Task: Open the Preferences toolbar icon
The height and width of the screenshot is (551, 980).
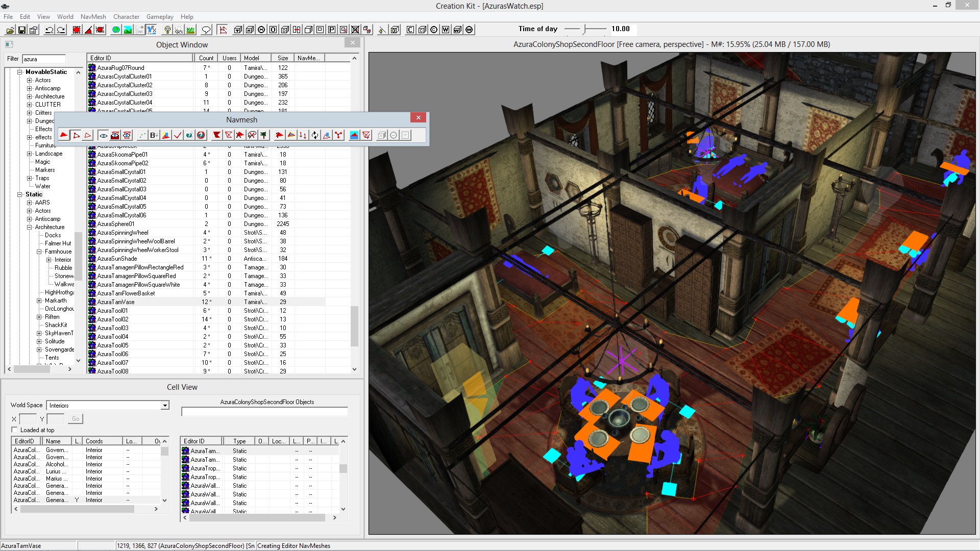Action: coord(34,30)
